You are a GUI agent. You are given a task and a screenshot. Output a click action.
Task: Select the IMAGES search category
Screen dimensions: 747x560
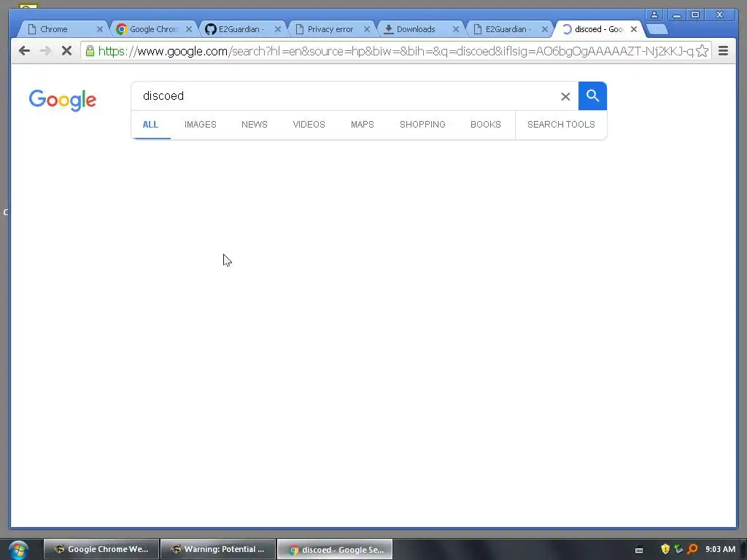click(201, 124)
